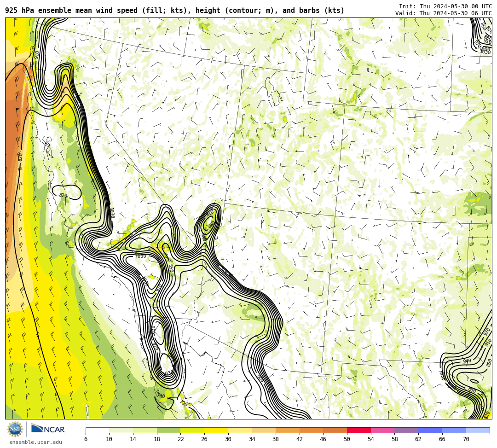
Task: Select the 62-66 kts blue swatch
Action: pyautogui.click(x=430, y=430)
